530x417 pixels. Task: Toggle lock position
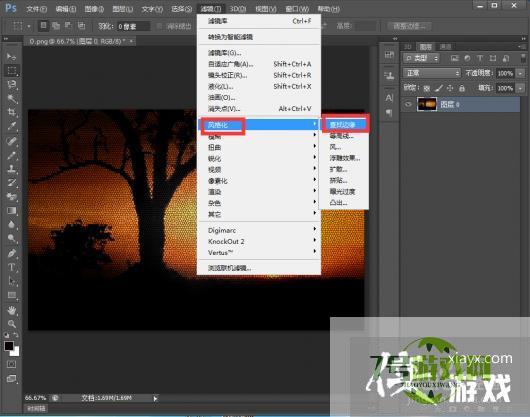click(450, 89)
